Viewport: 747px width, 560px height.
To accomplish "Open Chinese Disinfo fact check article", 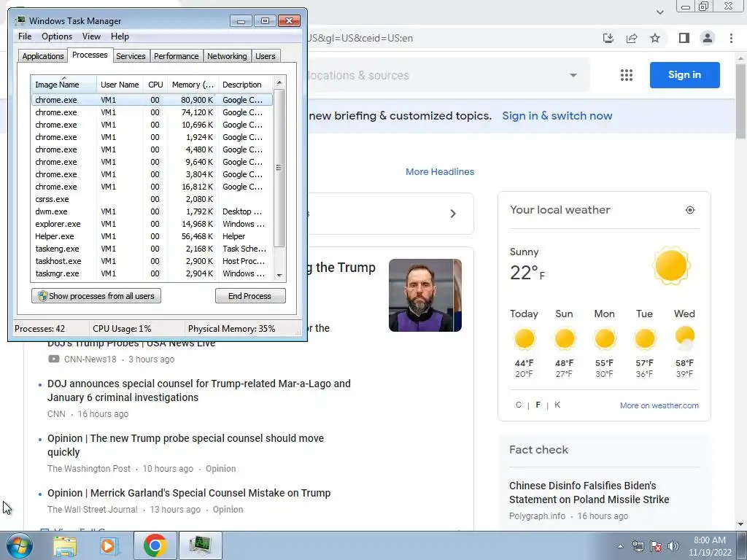I will pos(589,492).
